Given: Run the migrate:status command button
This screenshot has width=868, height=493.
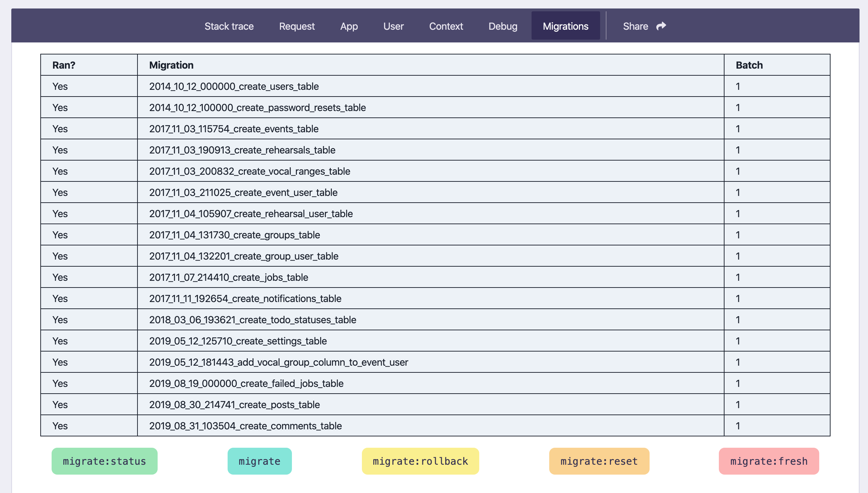Looking at the screenshot, I should click(x=104, y=461).
